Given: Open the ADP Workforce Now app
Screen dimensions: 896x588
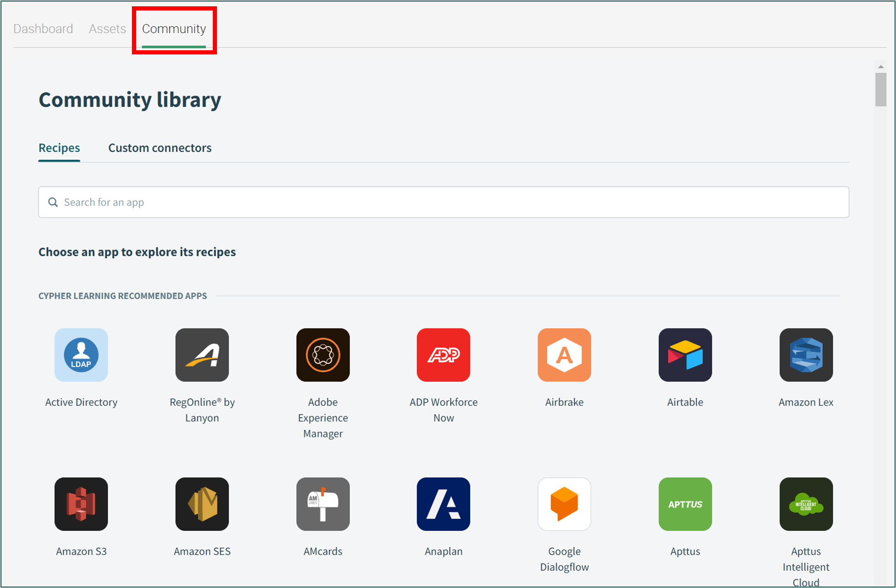Looking at the screenshot, I should pos(444,355).
